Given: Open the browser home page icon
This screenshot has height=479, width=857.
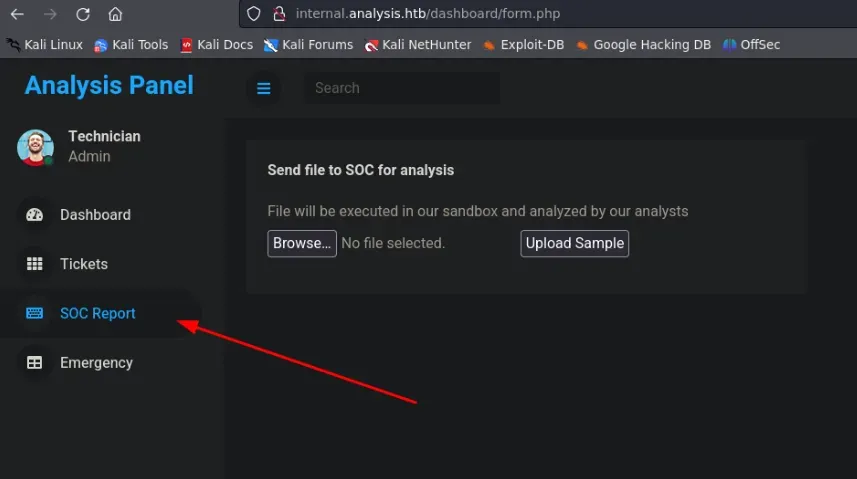Looking at the screenshot, I should [115, 14].
